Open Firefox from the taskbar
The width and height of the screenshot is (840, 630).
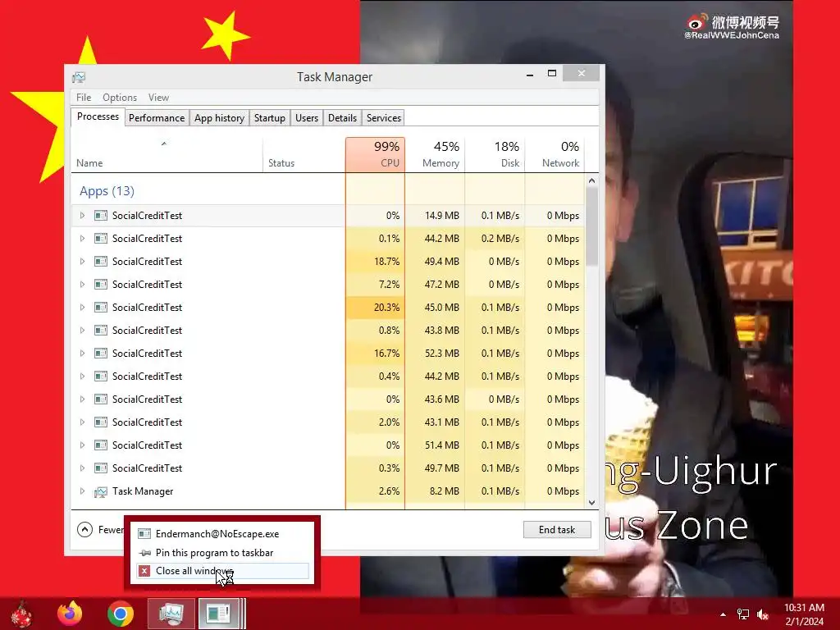71,614
